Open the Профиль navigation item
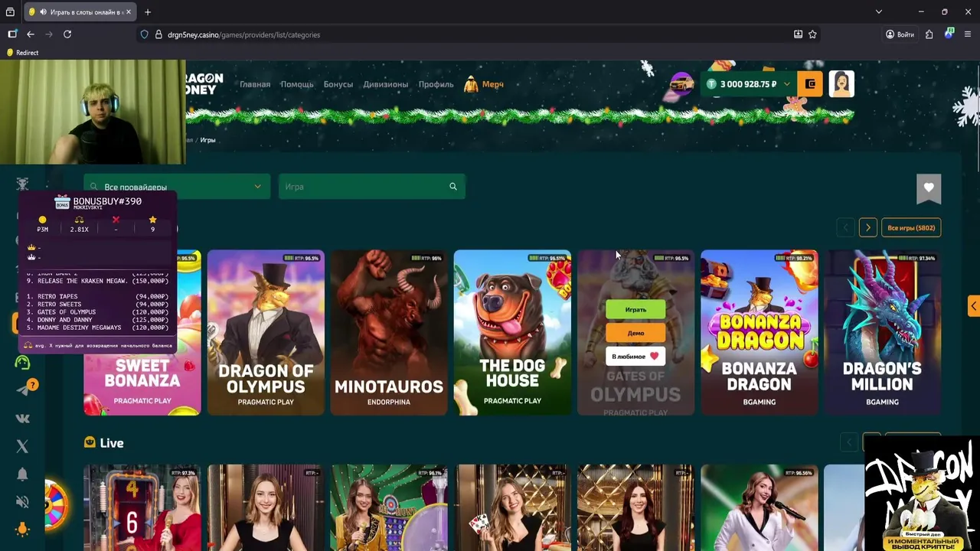Screen dimensions: 980x551 point(436,84)
